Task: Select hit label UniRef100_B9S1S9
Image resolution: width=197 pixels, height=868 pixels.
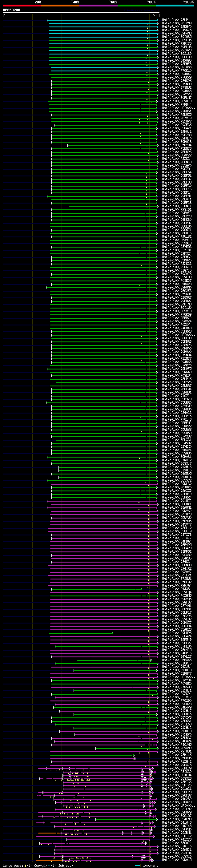Action: tap(177, 54)
